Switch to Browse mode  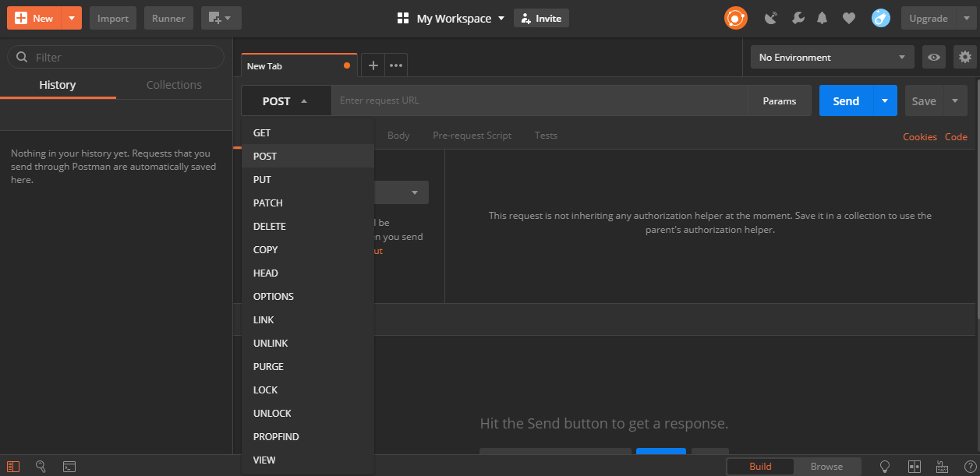click(826, 466)
